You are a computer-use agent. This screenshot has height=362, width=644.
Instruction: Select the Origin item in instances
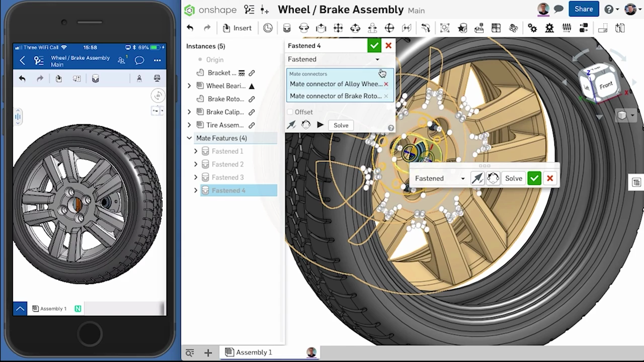click(x=215, y=60)
